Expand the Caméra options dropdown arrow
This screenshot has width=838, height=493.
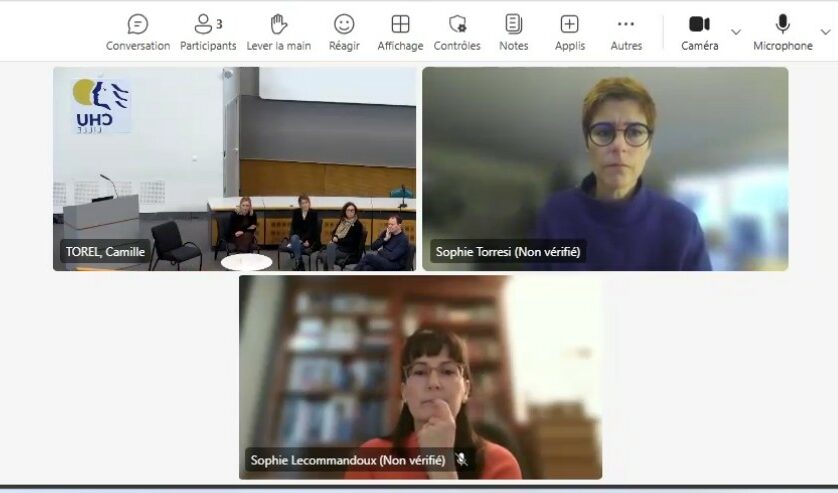[736, 32]
